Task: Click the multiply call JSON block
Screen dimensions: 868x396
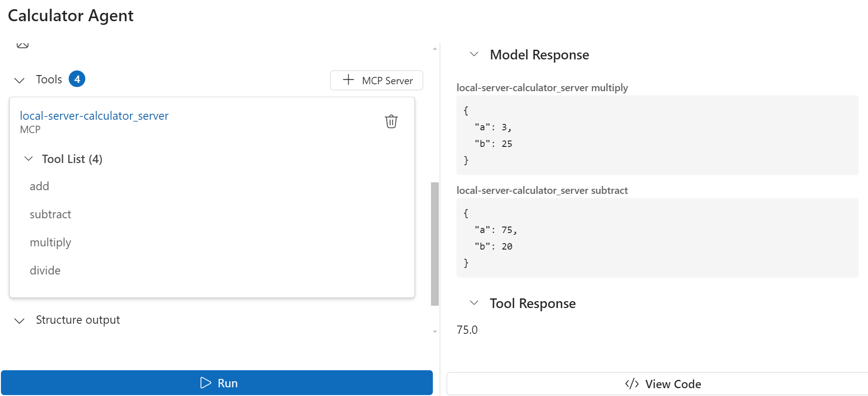Action: coord(657,135)
